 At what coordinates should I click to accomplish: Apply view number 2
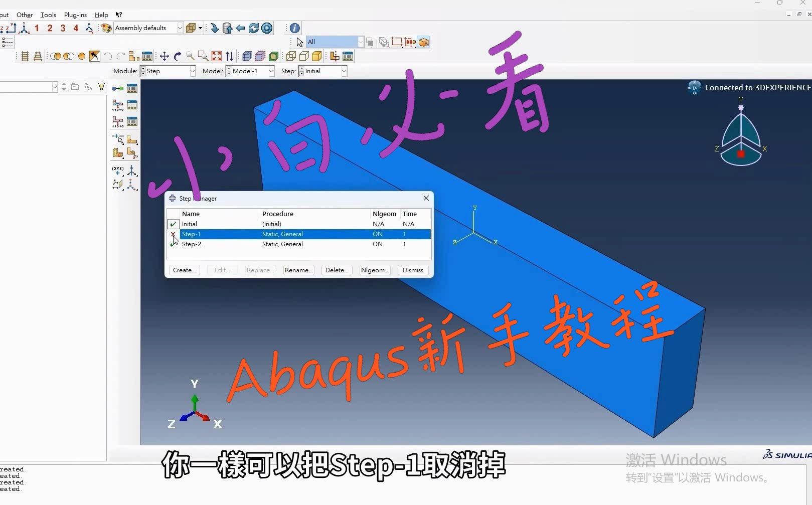(50, 28)
